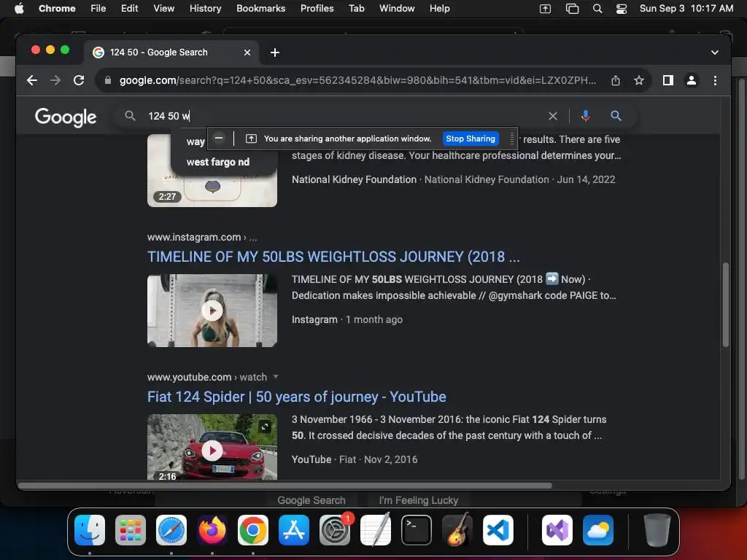Open the Chrome profile avatar menu
Screen dimensions: 747x560
[x=692, y=80]
